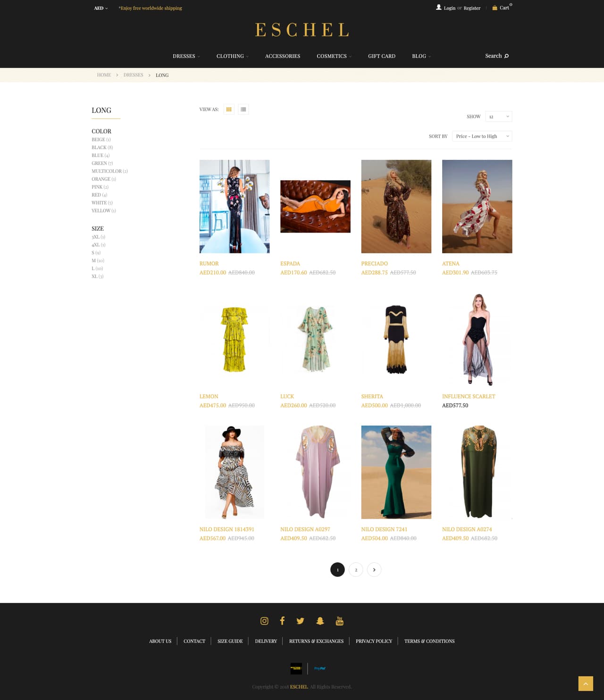The image size is (604, 700).
Task: Open About Us footer link
Action: [x=160, y=642]
